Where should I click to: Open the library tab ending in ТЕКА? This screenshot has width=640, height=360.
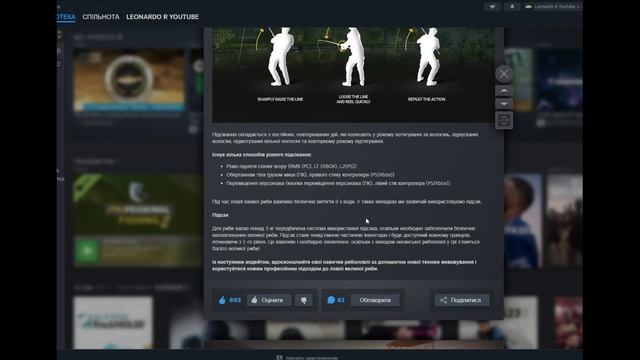tap(67, 17)
